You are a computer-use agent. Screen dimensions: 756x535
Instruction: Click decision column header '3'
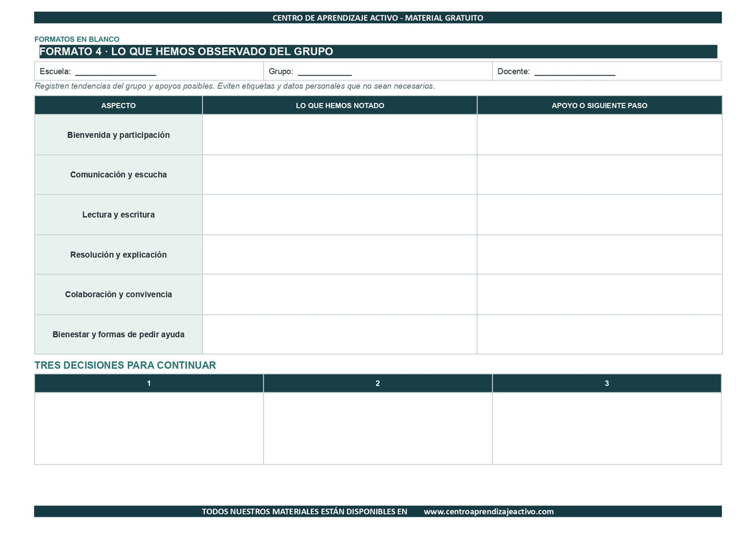[607, 383]
